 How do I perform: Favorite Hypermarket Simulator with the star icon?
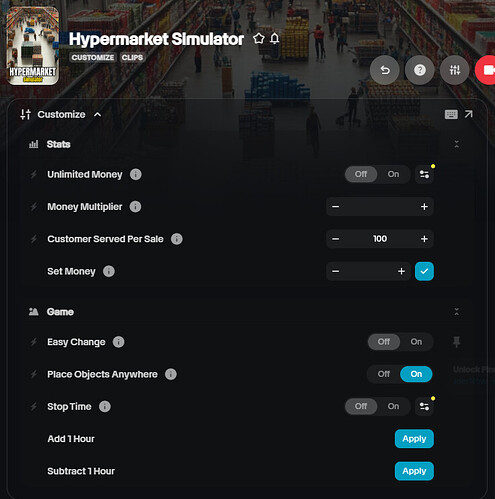coord(259,39)
